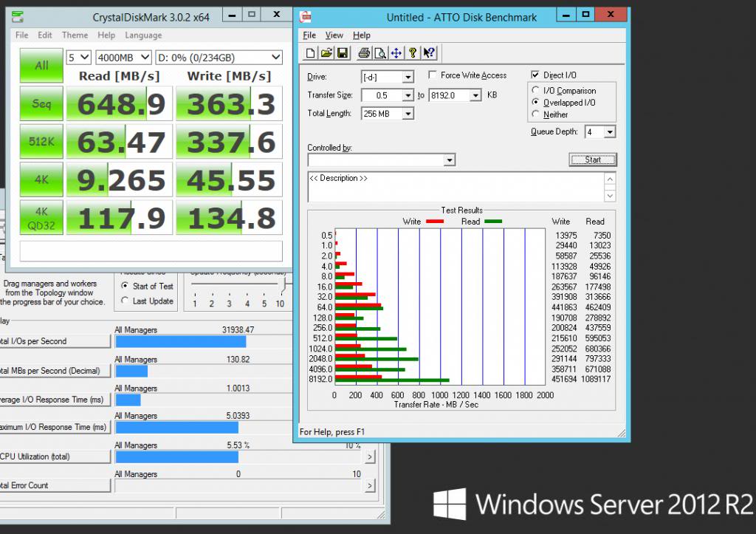This screenshot has width=756, height=534.
Task: Click the Total I/Os per Second metric button
Action: [55, 341]
